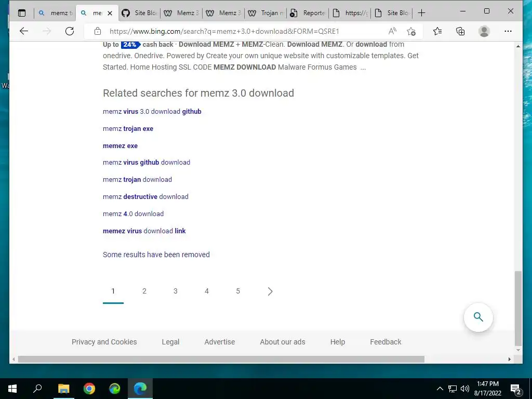Switch to the second Memz 3 tab
Screen dimensions: 532x399
[223, 13]
